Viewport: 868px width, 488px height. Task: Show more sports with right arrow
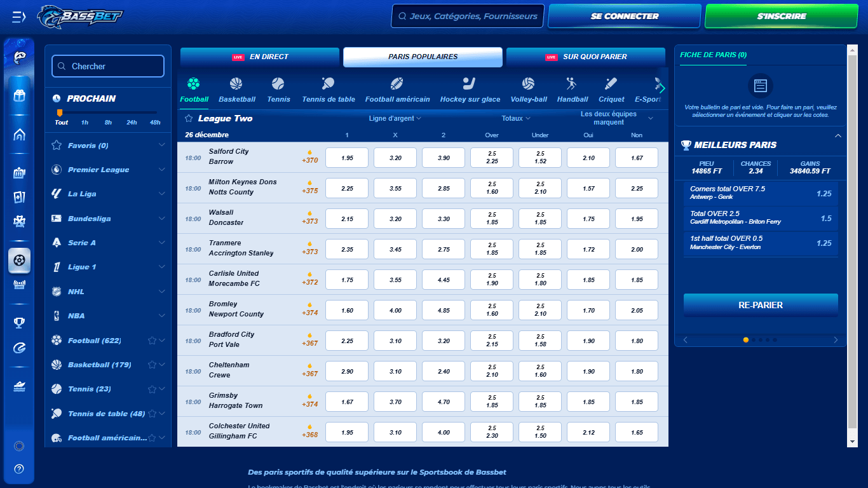(x=661, y=88)
